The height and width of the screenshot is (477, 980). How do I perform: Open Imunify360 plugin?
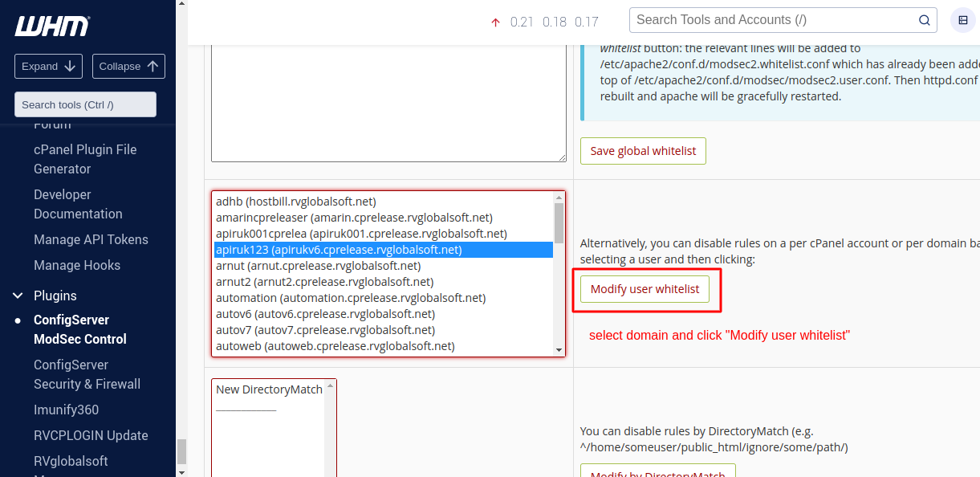[66, 410]
